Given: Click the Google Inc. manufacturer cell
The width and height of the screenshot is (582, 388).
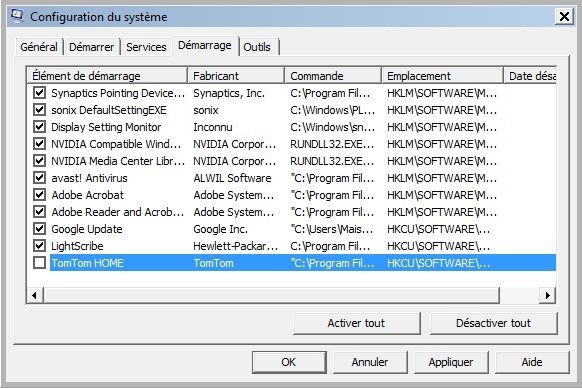Looking at the screenshot, I should coord(220,229).
